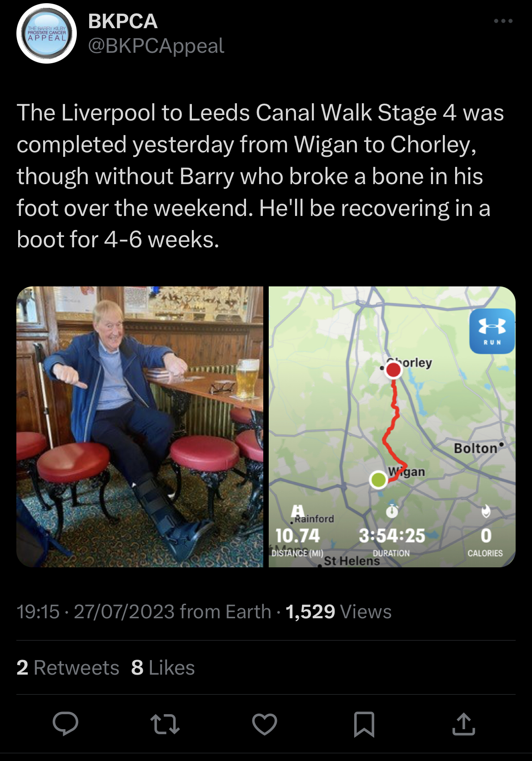
Task: Open photo of man in pub
Action: pos(140,426)
